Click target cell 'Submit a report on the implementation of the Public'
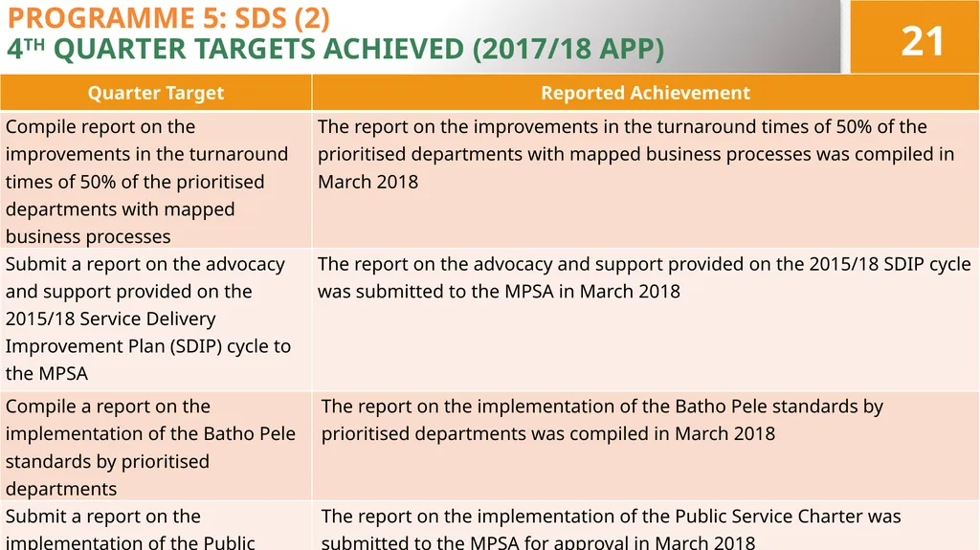 click(x=156, y=526)
